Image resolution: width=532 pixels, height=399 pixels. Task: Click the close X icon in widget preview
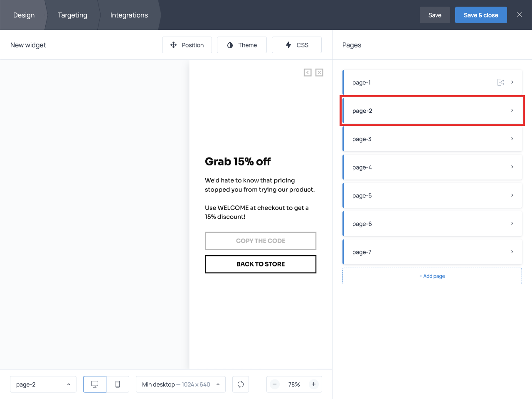tap(319, 72)
